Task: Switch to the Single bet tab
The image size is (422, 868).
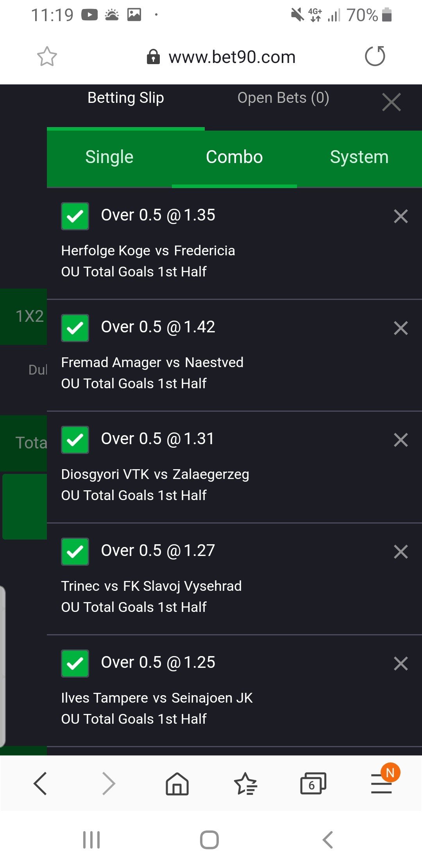Action: click(x=109, y=157)
